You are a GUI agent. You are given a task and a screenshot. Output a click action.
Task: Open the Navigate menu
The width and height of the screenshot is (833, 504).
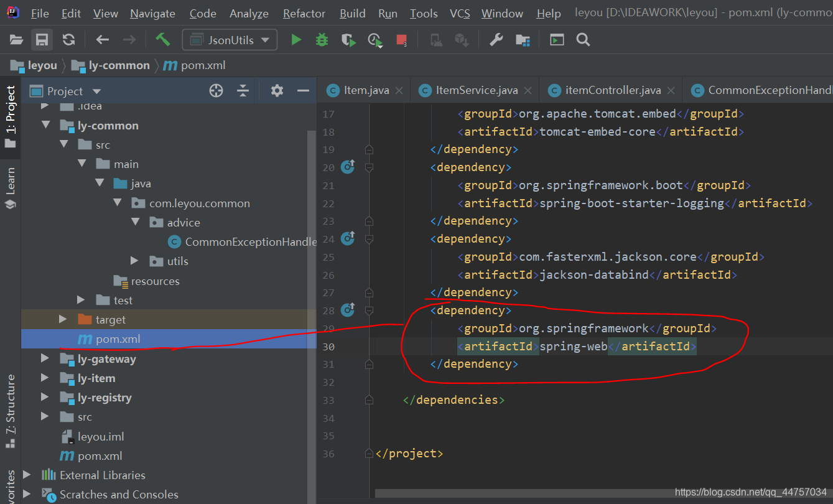pyautogui.click(x=152, y=13)
